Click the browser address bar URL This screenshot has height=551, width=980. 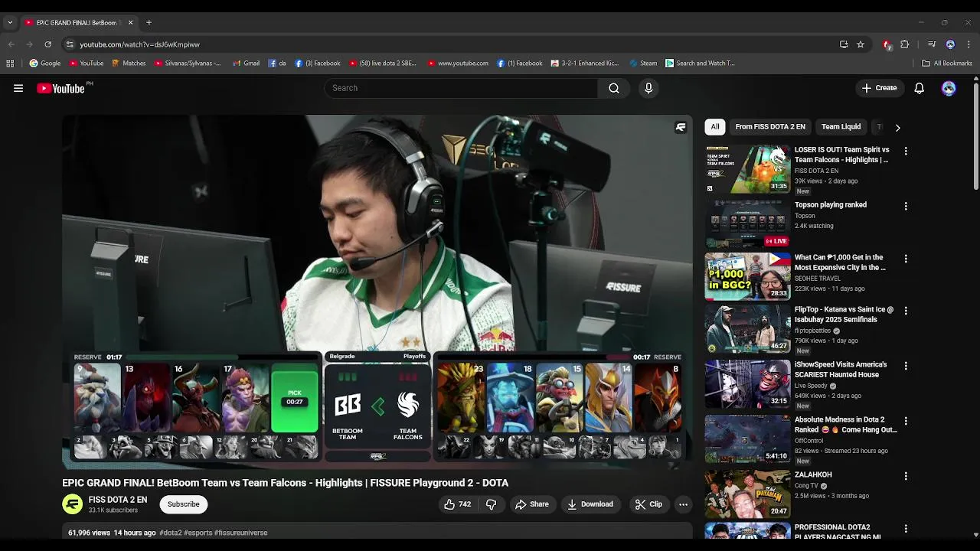click(140, 44)
